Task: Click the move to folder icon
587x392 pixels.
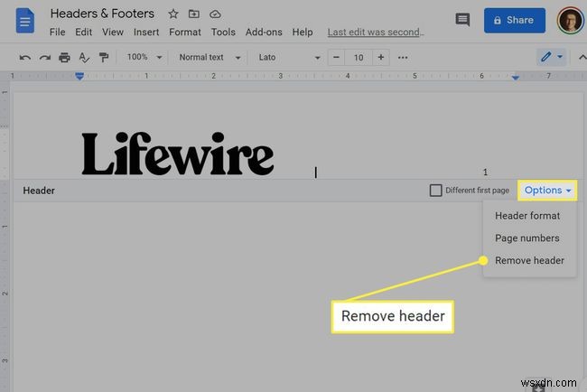Action: 193,14
